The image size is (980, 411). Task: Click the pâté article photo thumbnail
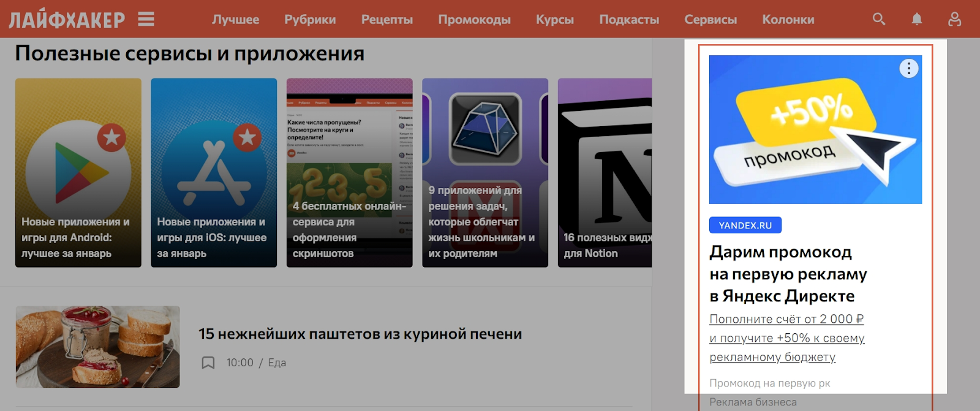click(98, 347)
